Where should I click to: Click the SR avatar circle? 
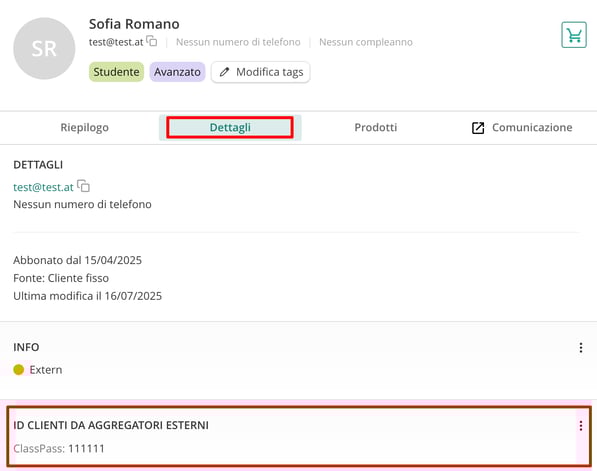tap(44, 48)
